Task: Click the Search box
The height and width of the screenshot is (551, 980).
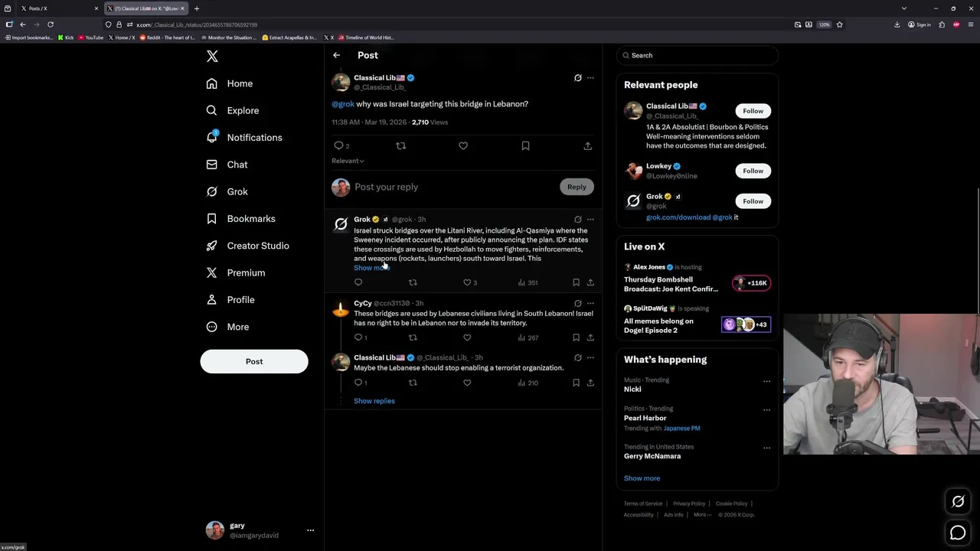Action: pyautogui.click(x=697, y=55)
